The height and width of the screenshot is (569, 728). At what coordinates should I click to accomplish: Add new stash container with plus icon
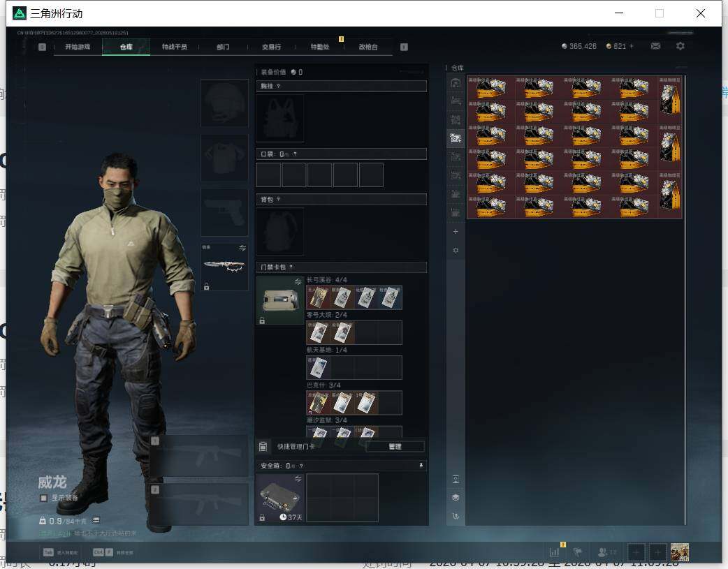tap(456, 232)
